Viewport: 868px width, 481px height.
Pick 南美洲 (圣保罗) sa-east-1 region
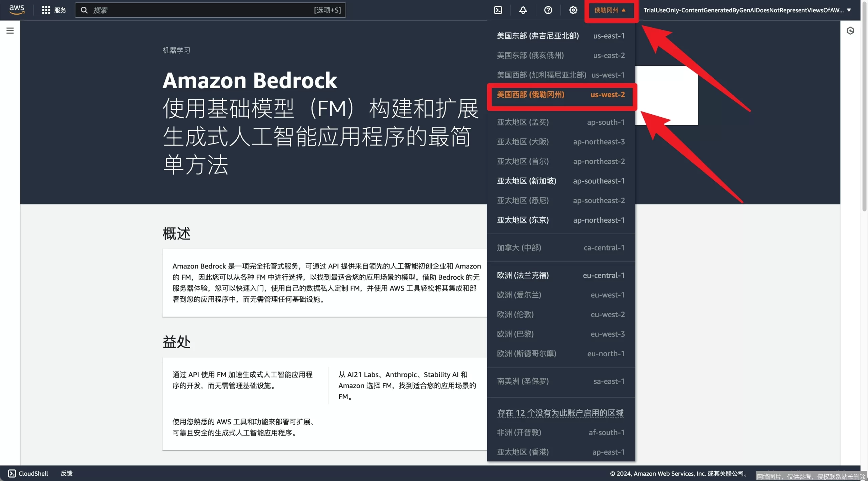561,381
